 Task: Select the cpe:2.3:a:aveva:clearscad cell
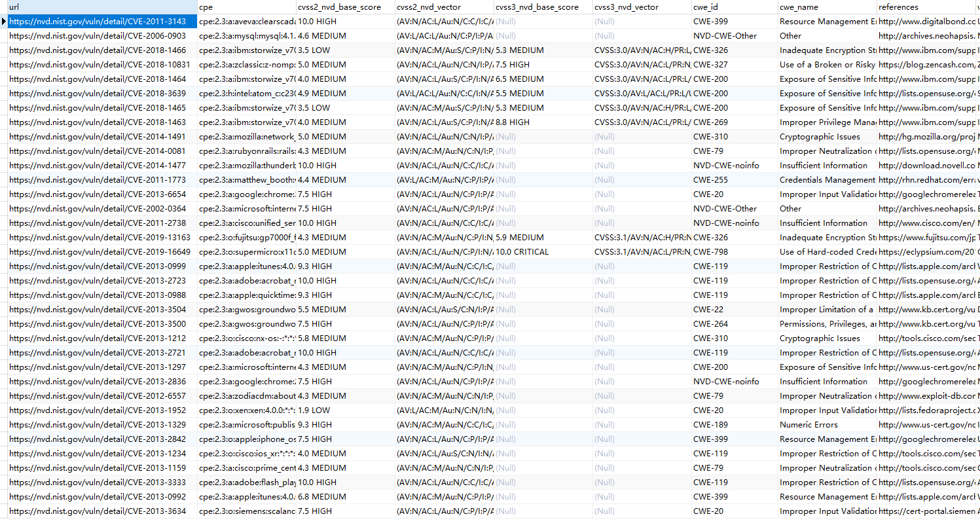[x=247, y=22]
